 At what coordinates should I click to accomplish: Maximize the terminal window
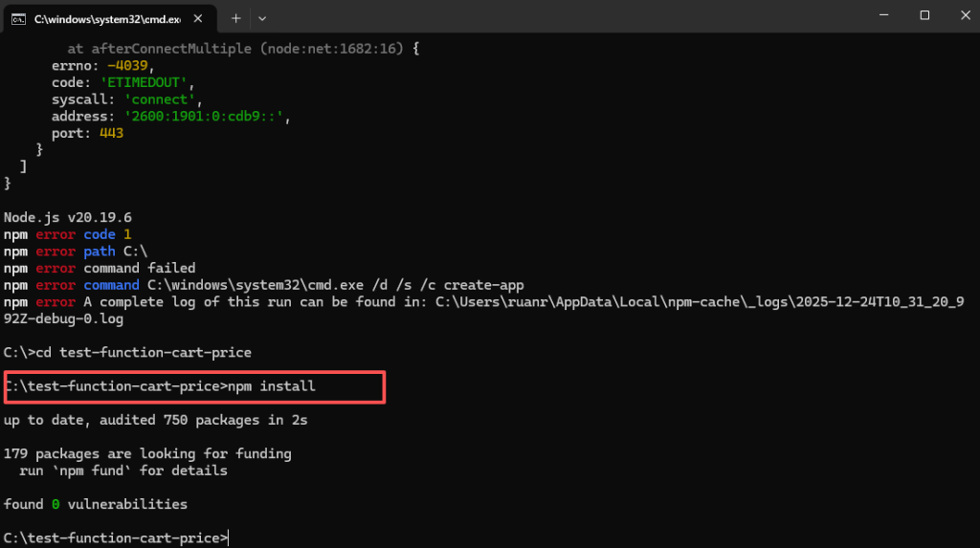(924, 15)
